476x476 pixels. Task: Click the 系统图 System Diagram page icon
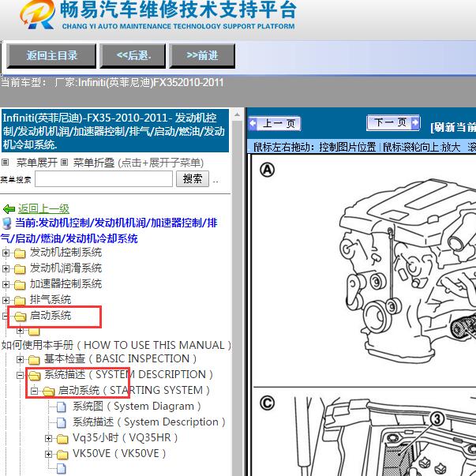tap(62, 407)
